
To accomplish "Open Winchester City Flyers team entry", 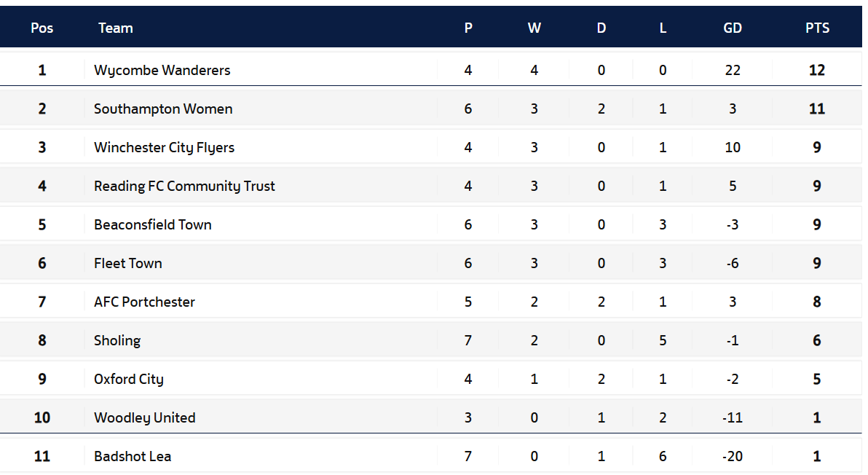I will [x=165, y=148].
